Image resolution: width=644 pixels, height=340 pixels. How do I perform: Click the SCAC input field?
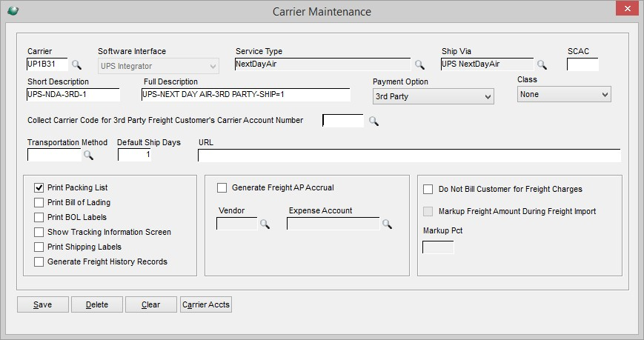pyautogui.click(x=582, y=64)
